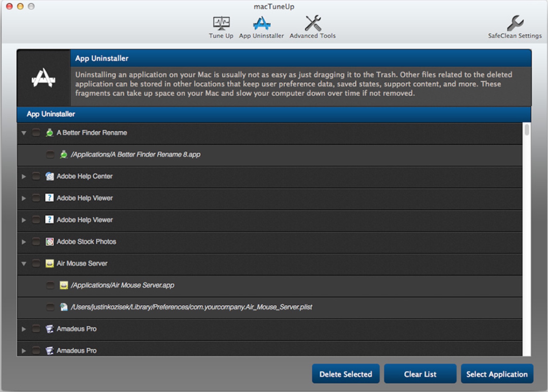Mark the Air Mouse Server checkbox
The width and height of the screenshot is (549, 392).
click(x=36, y=263)
